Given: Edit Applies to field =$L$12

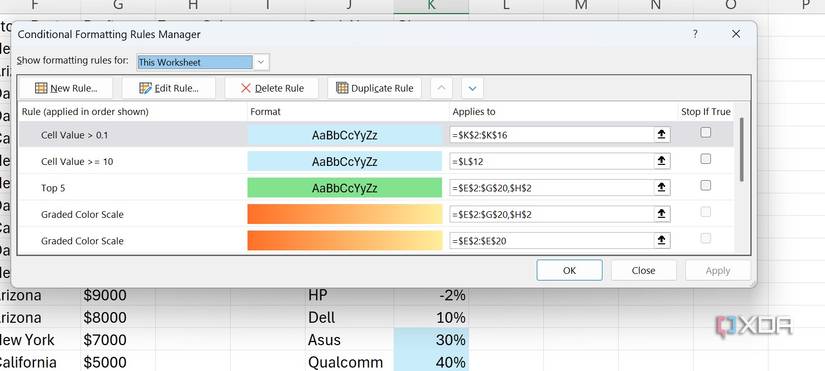Looking at the screenshot, I should [551, 161].
